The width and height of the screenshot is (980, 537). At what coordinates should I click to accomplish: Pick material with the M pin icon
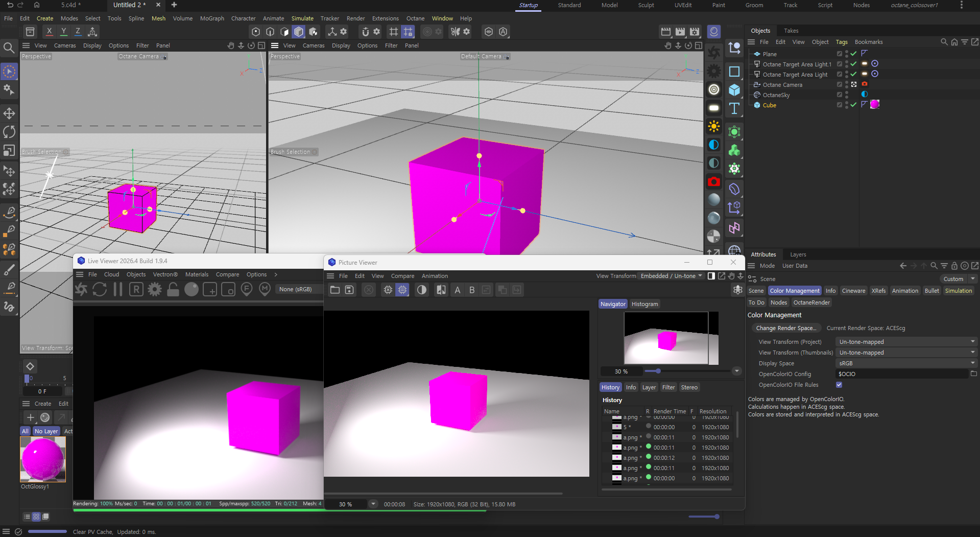pyautogui.click(x=265, y=290)
